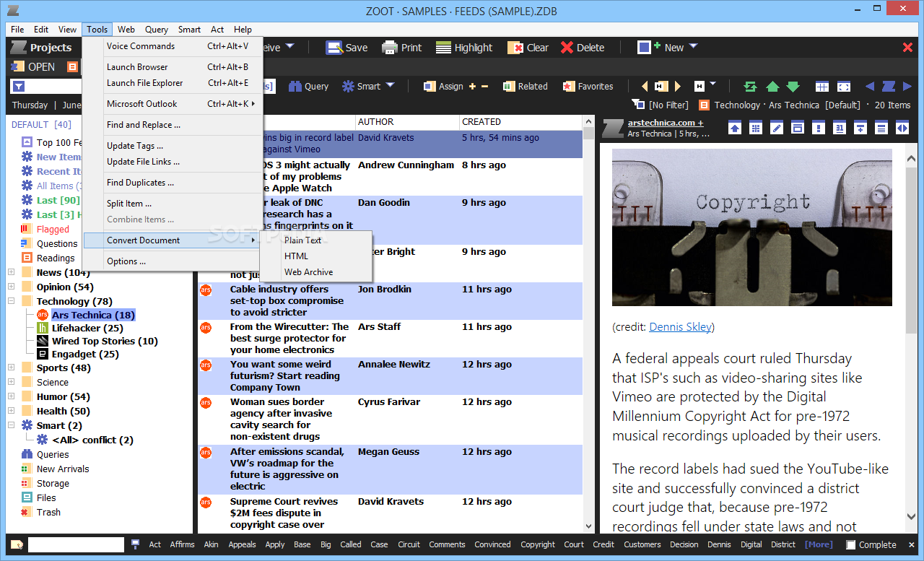The image size is (924, 561).
Task: Open the Dennis Skley credit link
Action: click(680, 327)
